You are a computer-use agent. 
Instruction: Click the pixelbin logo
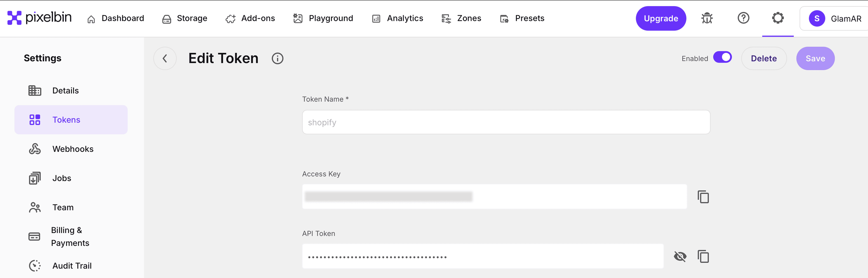39,18
